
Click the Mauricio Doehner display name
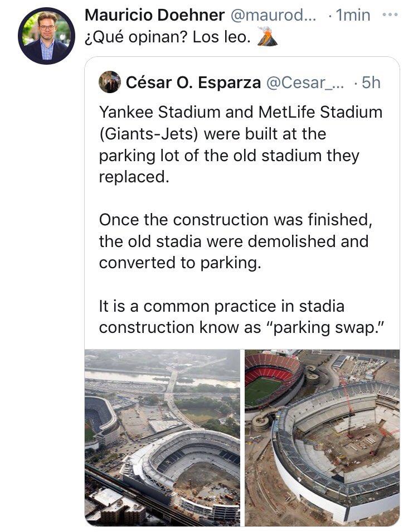point(154,15)
